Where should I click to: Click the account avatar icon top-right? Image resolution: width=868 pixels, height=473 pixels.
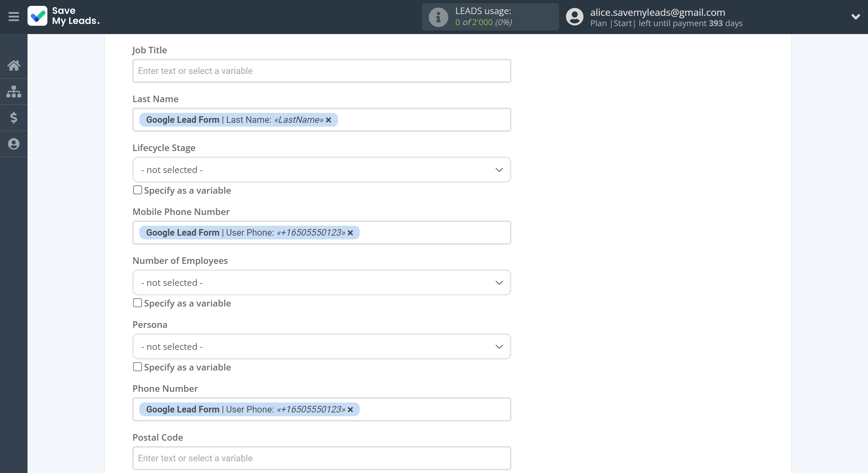pos(573,17)
